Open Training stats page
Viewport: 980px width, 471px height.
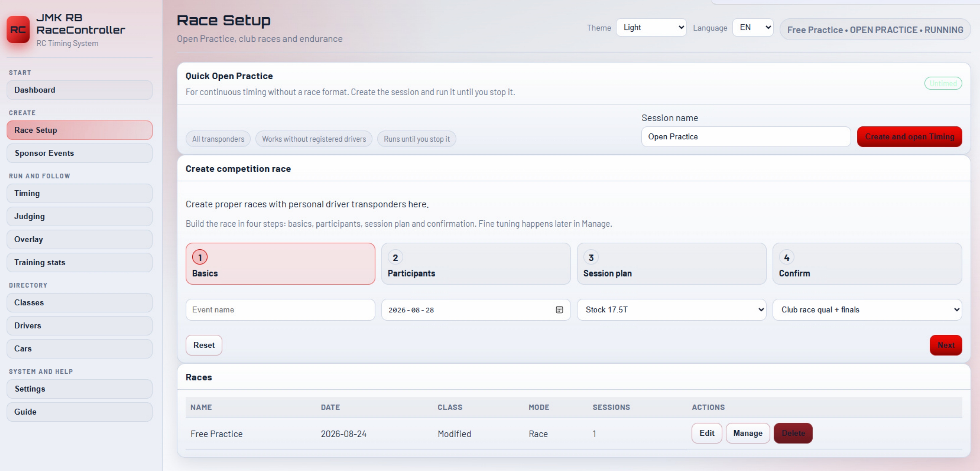click(80, 263)
